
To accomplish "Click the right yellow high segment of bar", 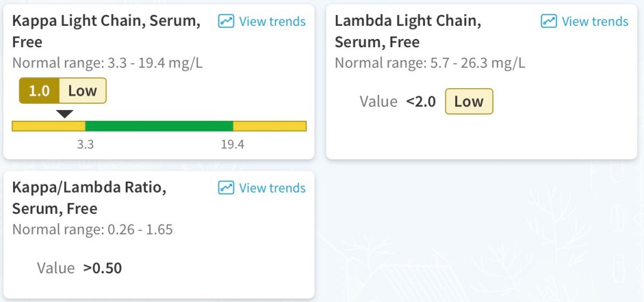I will tap(269, 126).
